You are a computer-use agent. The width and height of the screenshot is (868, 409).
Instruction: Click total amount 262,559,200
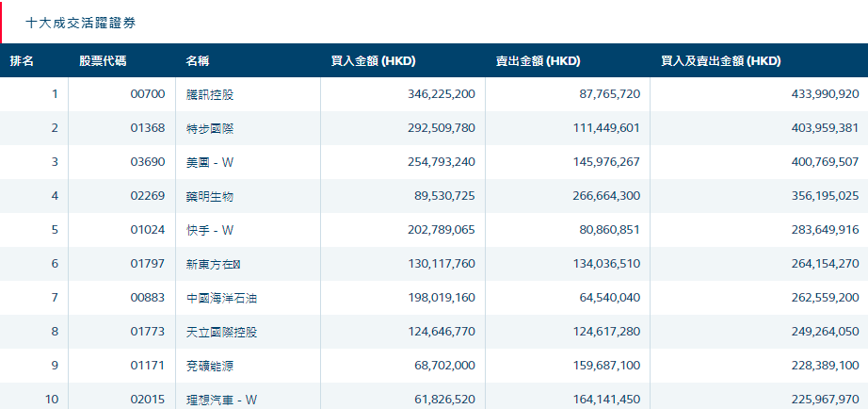click(x=826, y=298)
